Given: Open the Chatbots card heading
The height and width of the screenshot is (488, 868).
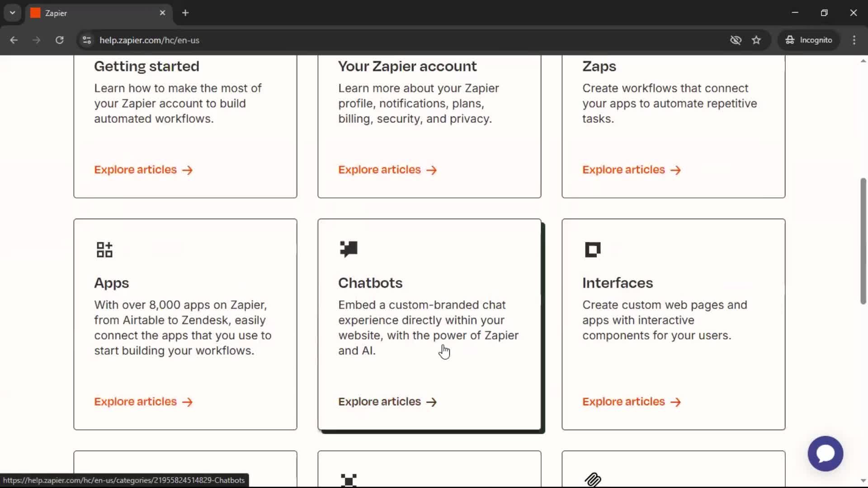Looking at the screenshot, I should click(370, 283).
